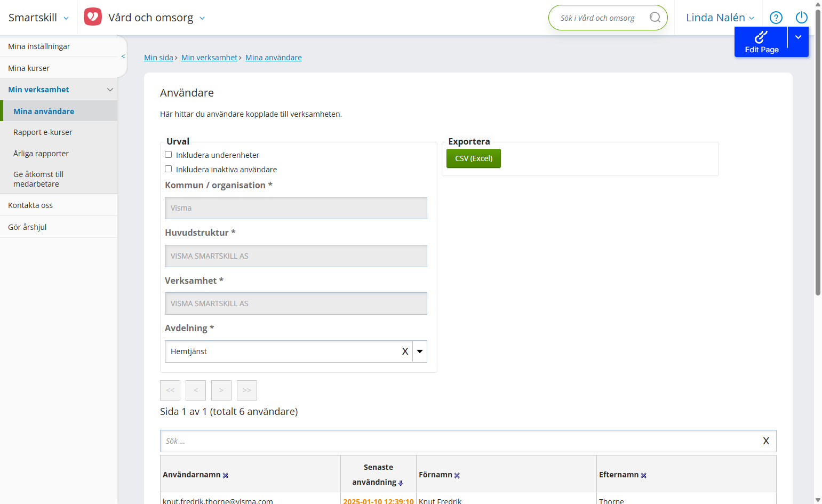Clear the Hemtjänst selection with X

(405, 351)
